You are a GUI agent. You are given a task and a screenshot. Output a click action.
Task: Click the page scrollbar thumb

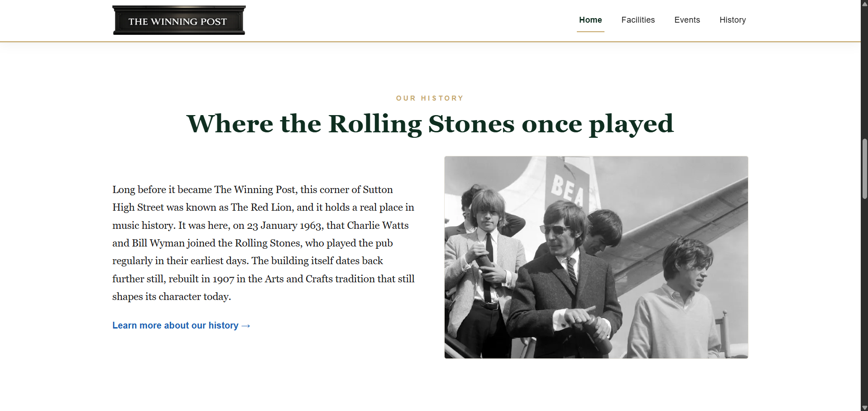[x=864, y=169]
